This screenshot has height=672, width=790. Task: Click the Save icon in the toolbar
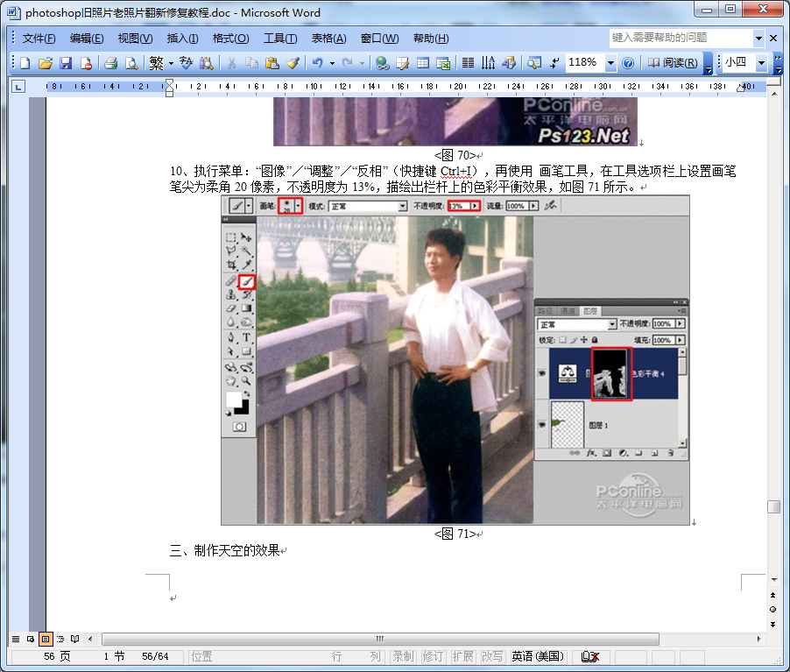pyautogui.click(x=66, y=63)
